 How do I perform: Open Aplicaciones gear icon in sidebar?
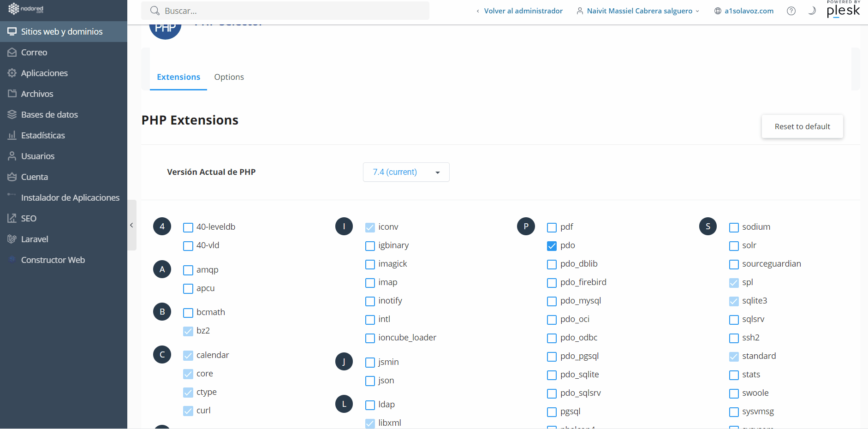(x=12, y=73)
